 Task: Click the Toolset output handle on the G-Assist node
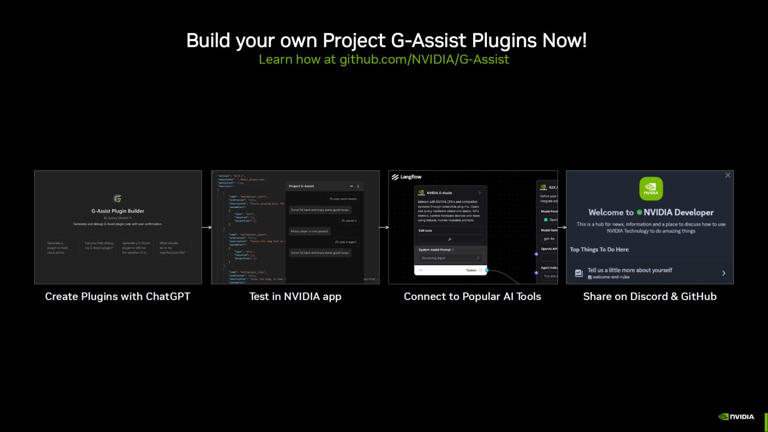point(487,270)
